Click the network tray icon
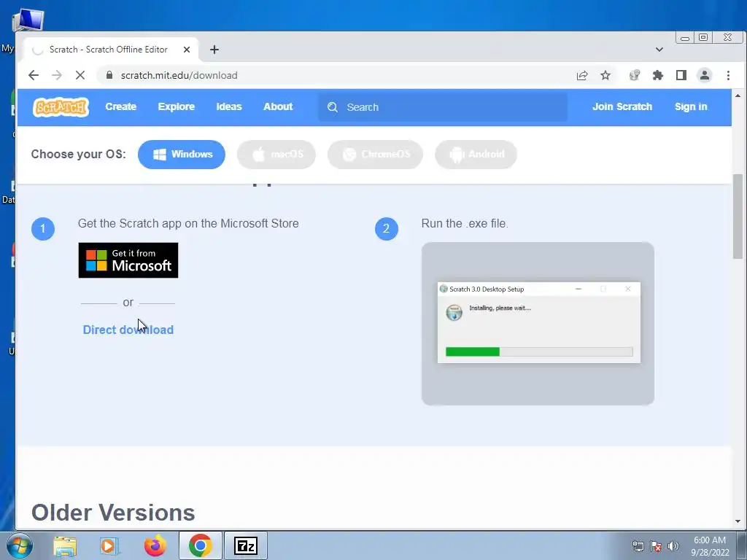This screenshot has height=560, width=747. 638,546
